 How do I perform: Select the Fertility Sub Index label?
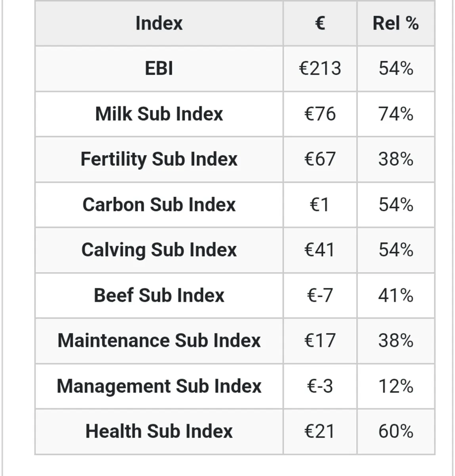159,159
